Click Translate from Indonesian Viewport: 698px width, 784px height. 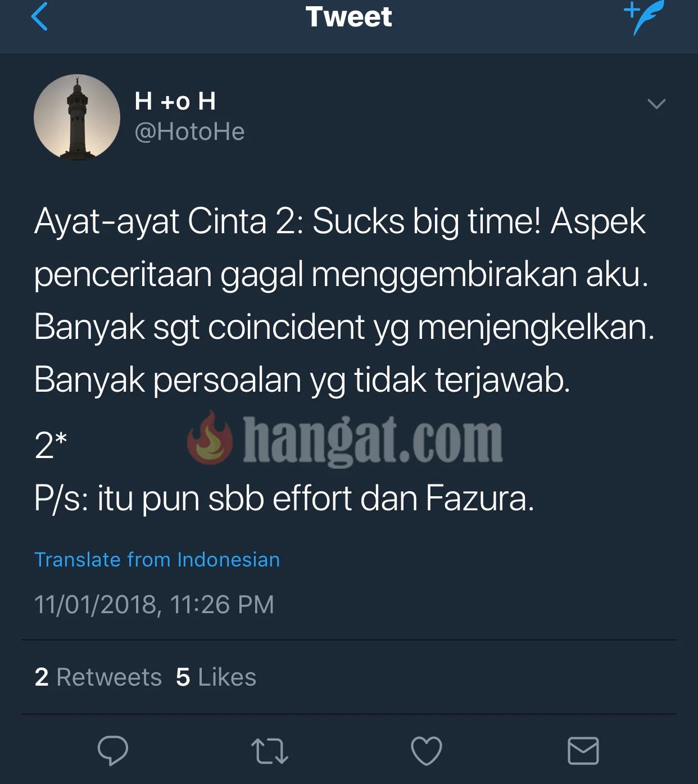(157, 560)
